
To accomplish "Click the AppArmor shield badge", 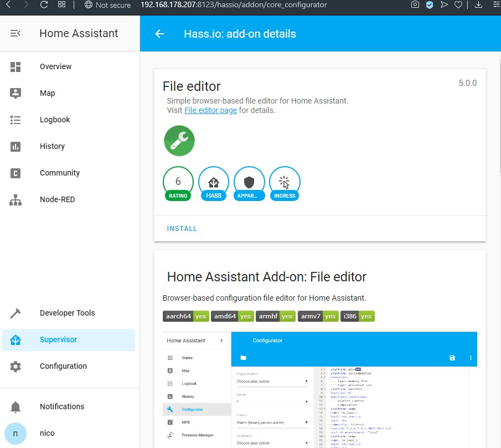I will point(249,183).
